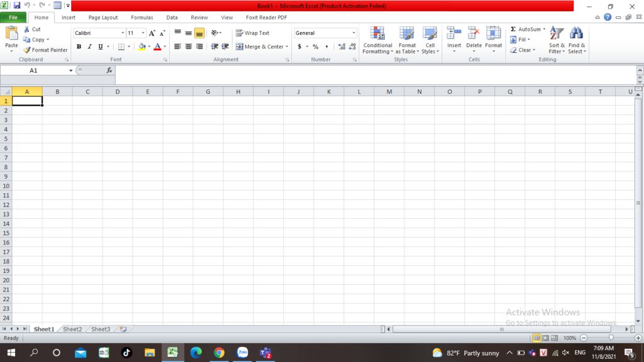Apply the yellow fill color
The height and width of the screenshot is (362, 644).
click(x=142, y=47)
